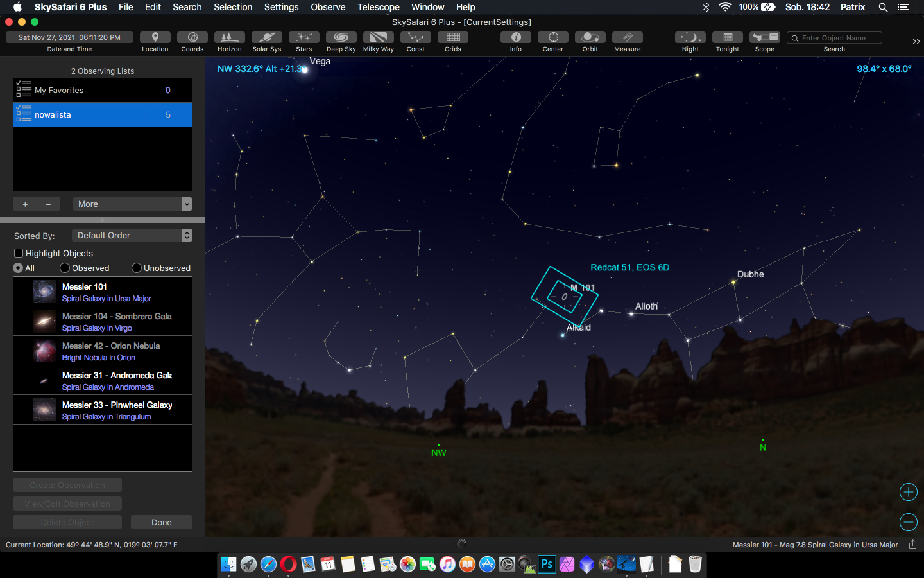Open the Sorted By Default Order dropdown
This screenshot has width=924, height=578.
pyautogui.click(x=132, y=235)
